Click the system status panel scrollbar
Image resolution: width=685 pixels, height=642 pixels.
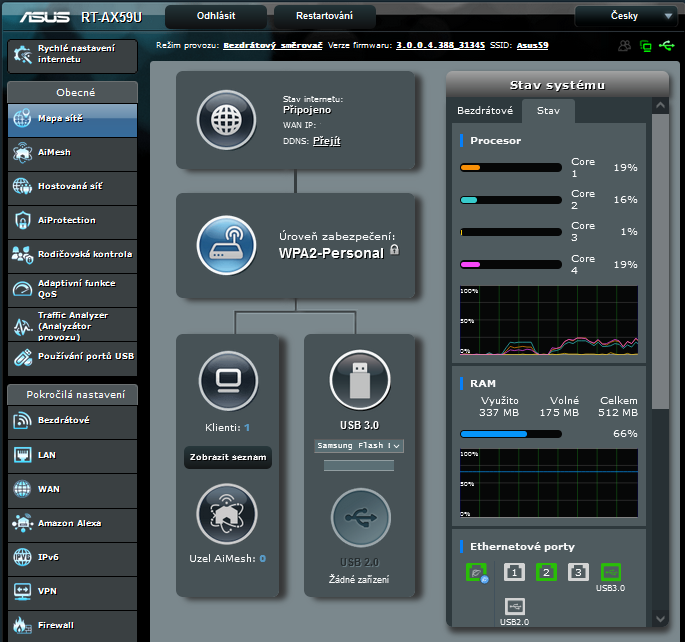pyautogui.click(x=660, y=260)
